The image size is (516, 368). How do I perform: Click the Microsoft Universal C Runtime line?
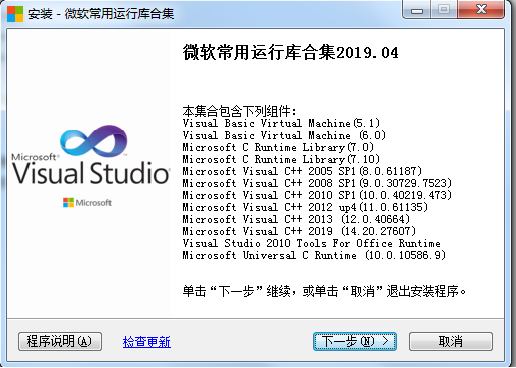click(x=314, y=255)
